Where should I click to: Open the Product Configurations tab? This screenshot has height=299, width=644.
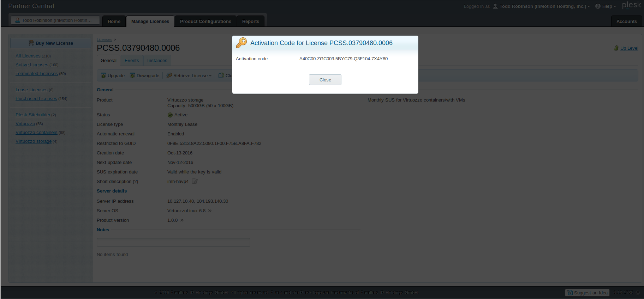(x=205, y=22)
